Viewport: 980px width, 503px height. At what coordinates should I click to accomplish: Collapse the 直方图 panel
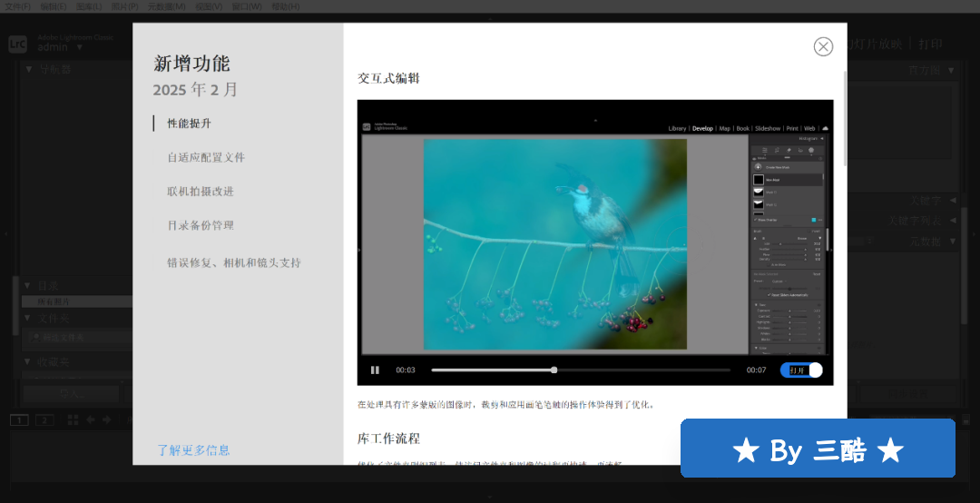coord(951,70)
